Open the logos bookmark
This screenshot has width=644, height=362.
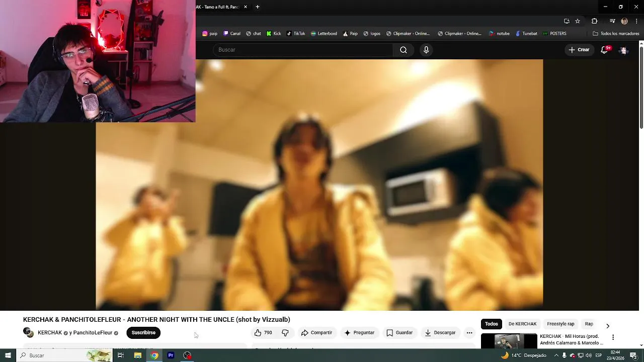pyautogui.click(x=372, y=34)
